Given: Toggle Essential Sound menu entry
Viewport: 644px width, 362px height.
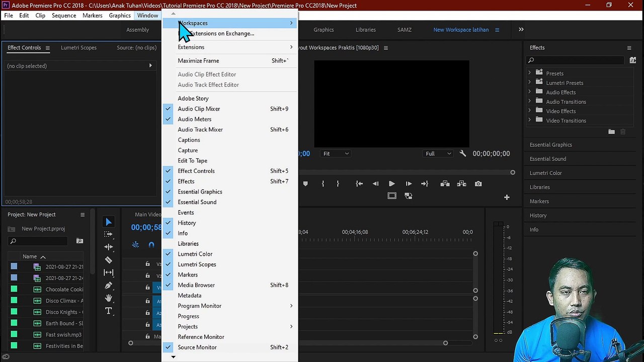Looking at the screenshot, I should pos(230,202).
